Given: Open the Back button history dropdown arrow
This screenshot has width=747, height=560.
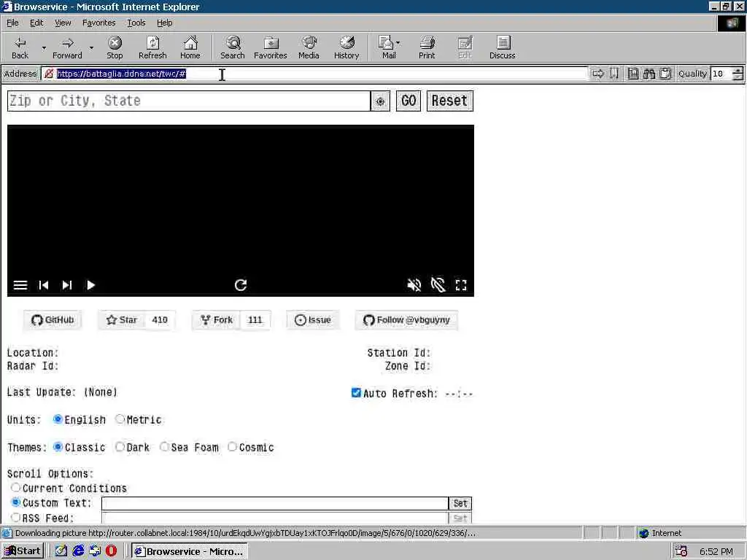Looking at the screenshot, I should pyautogui.click(x=44, y=48).
